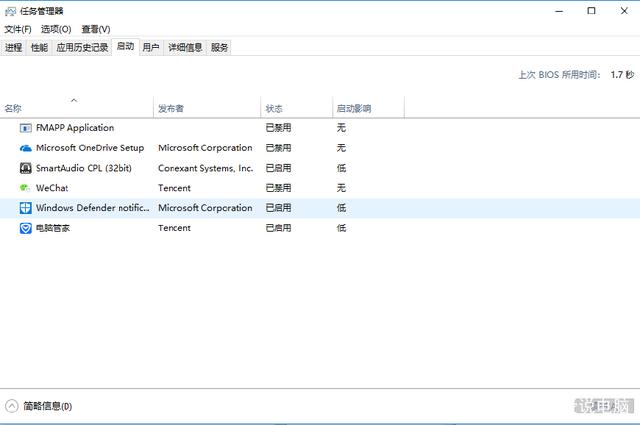The width and height of the screenshot is (640, 425).
Task: Click 已禁用 status in WeChat row
Action: pyautogui.click(x=278, y=188)
